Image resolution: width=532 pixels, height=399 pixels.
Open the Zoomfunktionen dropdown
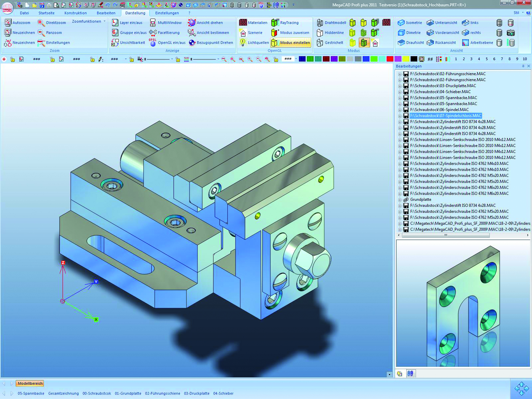(x=88, y=21)
